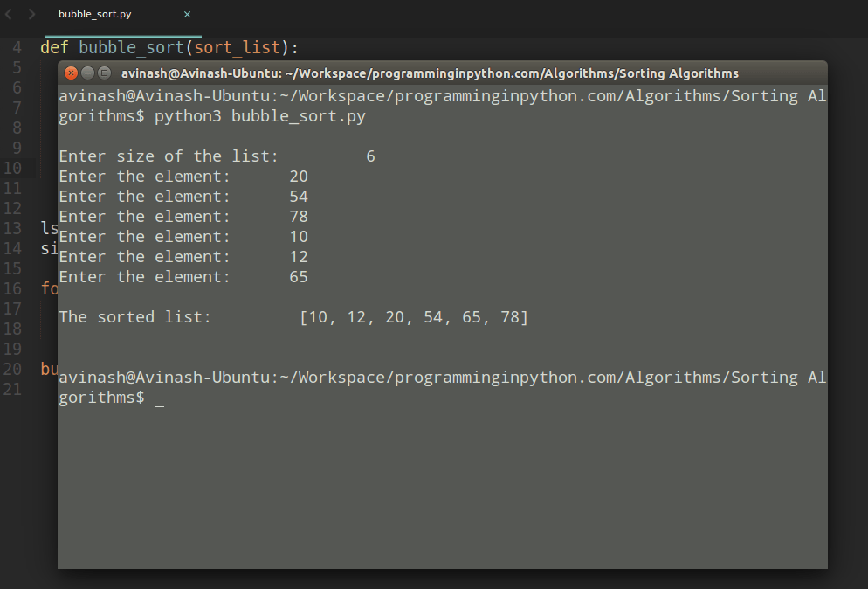Image resolution: width=868 pixels, height=589 pixels.
Task: Select the python3 bubble_sort.py command text
Action: click(x=262, y=115)
